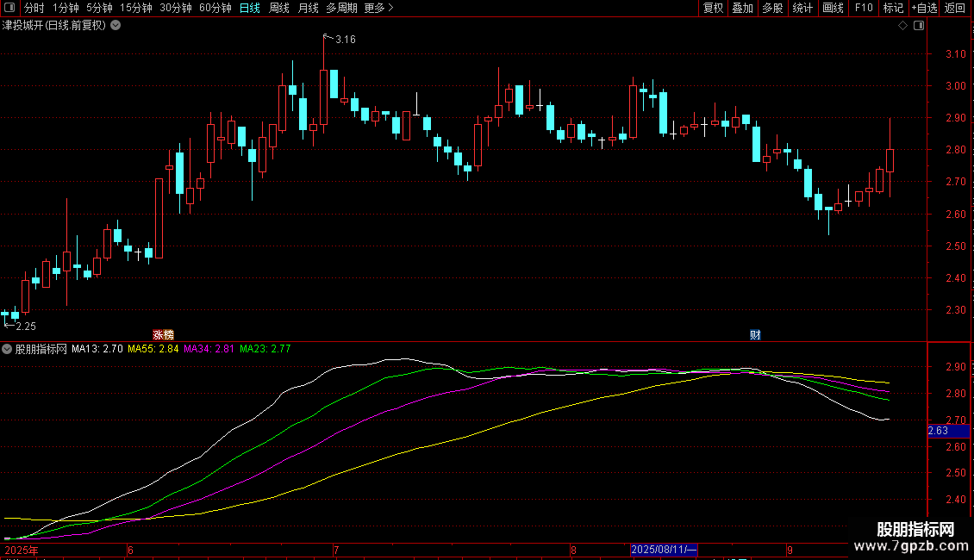Click the 2.25 low price annotation
974x560 pixels.
coord(26,326)
